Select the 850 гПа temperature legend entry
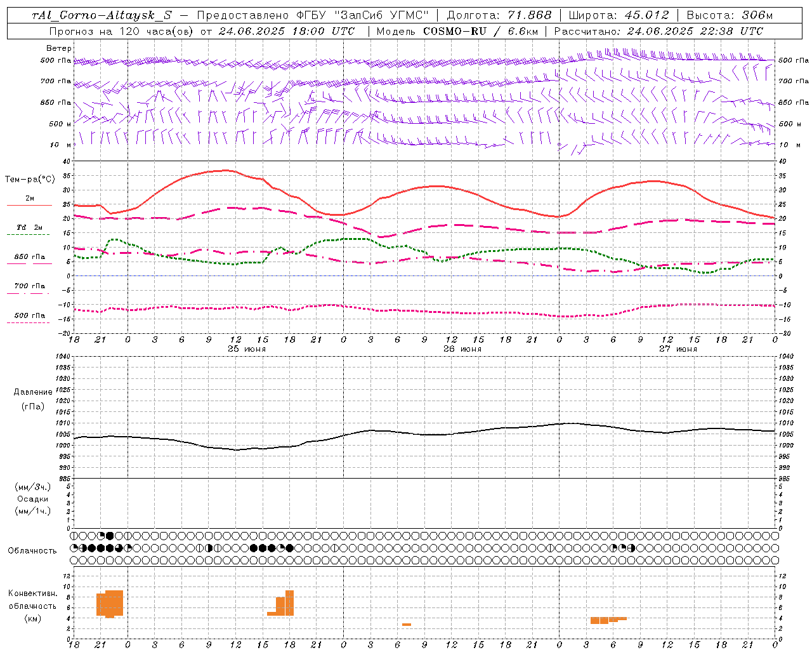 pyautogui.click(x=29, y=257)
